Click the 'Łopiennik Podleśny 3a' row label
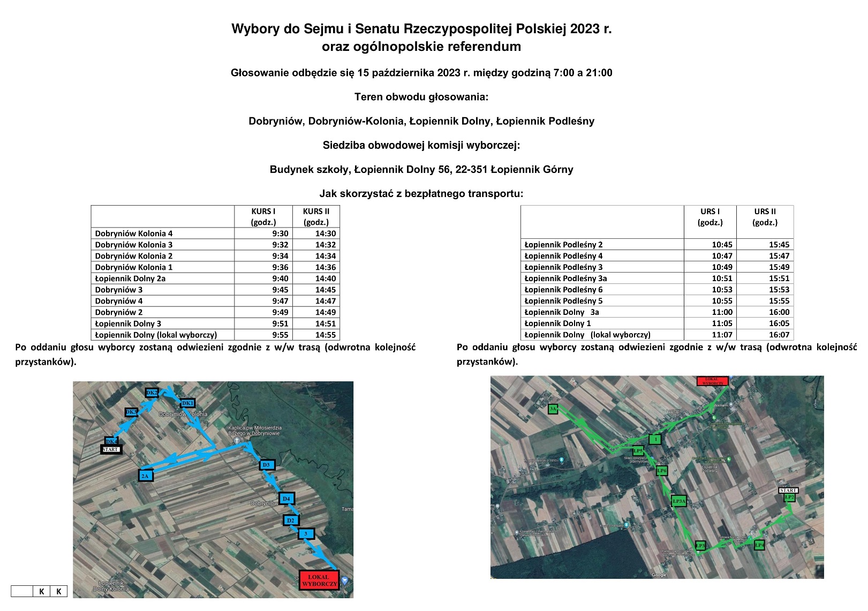 click(565, 278)
